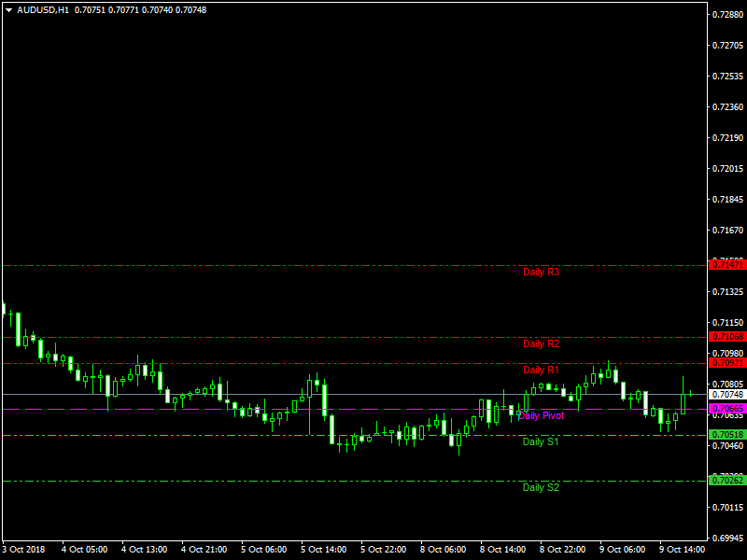Click the 3 Oct 2018 date label
This screenshot has width=747, height=560.
click(25, 549)
